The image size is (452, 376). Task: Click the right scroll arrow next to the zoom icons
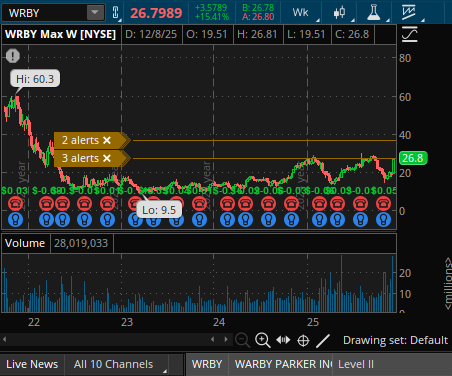point(226,339)
